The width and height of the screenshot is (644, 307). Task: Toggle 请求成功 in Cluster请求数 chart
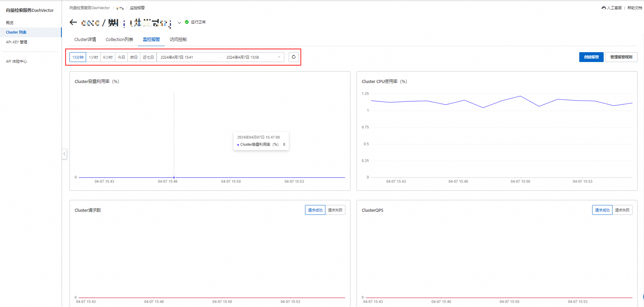(x=315, y=210)
